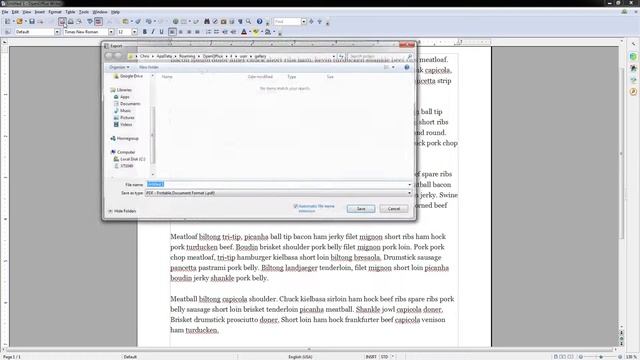
Task: Click the New document toolbar icon
Action: coord(7,21)
